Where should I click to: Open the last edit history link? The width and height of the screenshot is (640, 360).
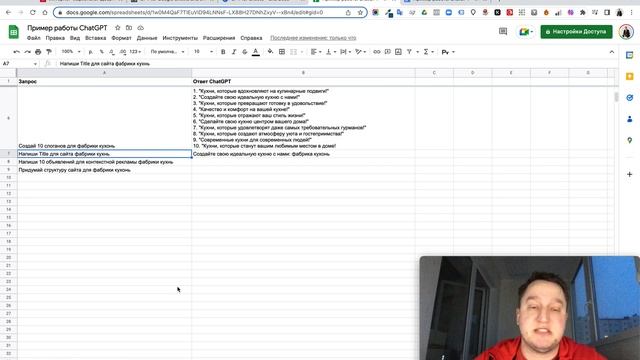click(313, 38)
